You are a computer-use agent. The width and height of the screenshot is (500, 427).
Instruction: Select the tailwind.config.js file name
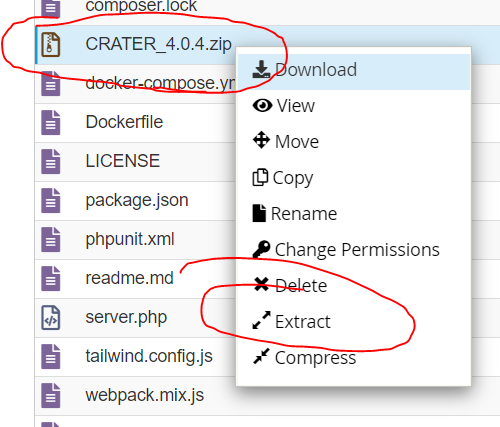pyautogui.click(x=149, y=356)
